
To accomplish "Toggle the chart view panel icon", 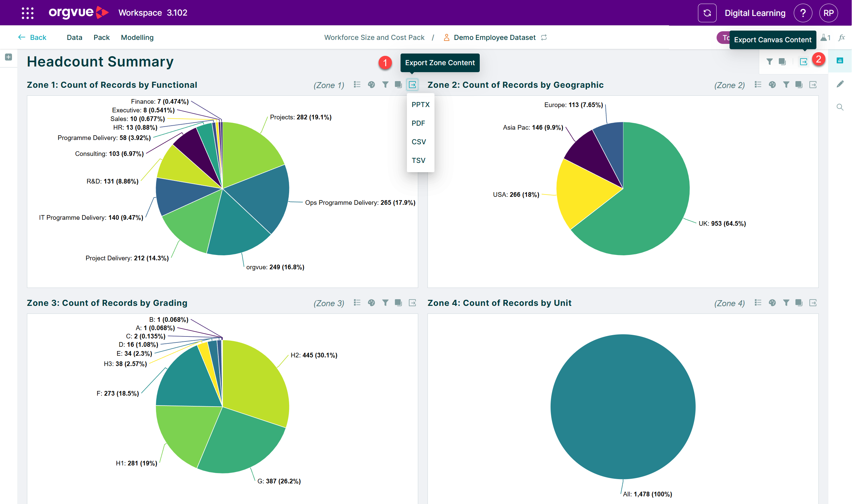I will click(840, 61).
